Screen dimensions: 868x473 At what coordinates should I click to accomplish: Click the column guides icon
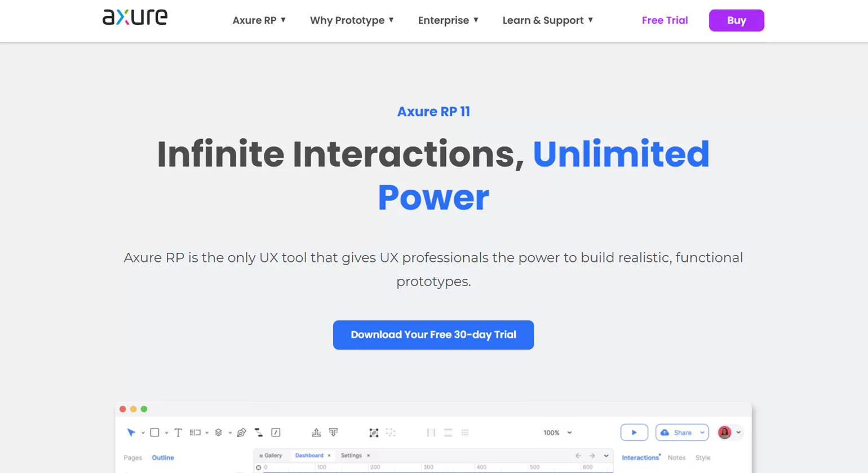pos(430,432)
